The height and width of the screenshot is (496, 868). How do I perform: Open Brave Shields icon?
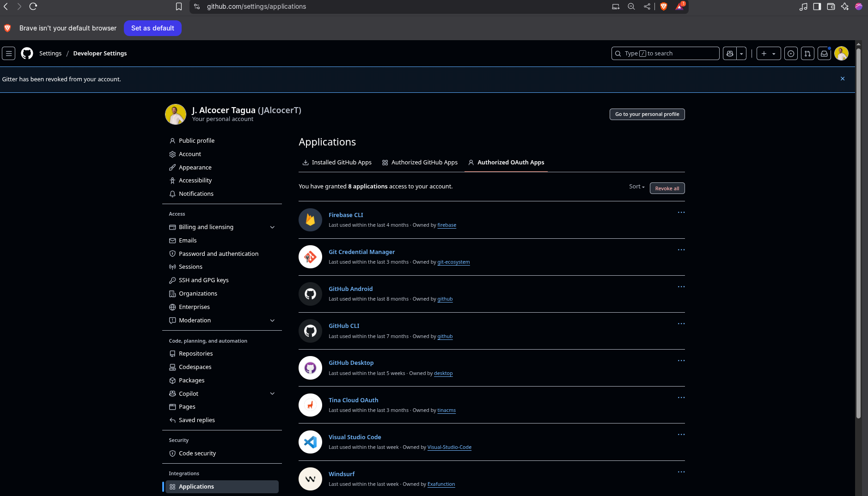pyautogui.click(x=664, y=6)
